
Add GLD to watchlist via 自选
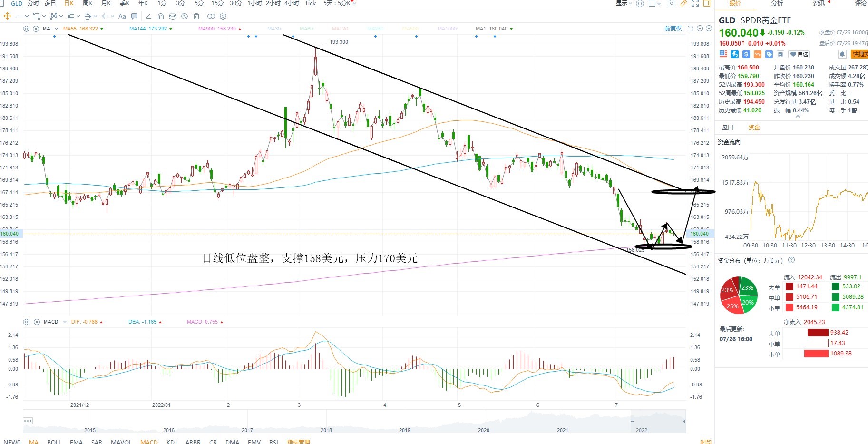tap(799, 54)
